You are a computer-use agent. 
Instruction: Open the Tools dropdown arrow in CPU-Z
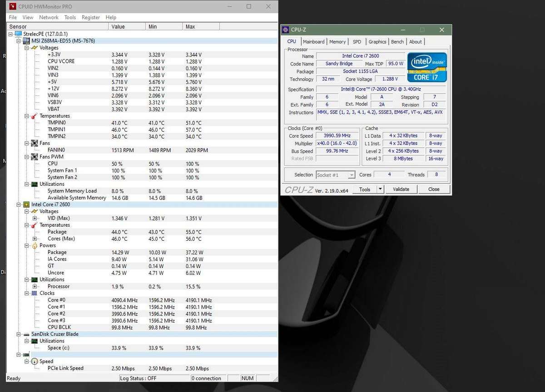[381, 189]
